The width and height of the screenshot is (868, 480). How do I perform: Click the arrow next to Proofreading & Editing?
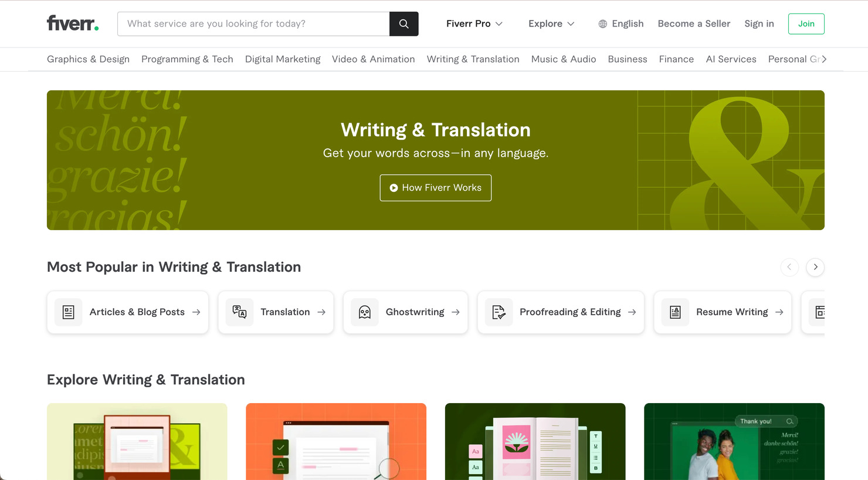(632, 312)
